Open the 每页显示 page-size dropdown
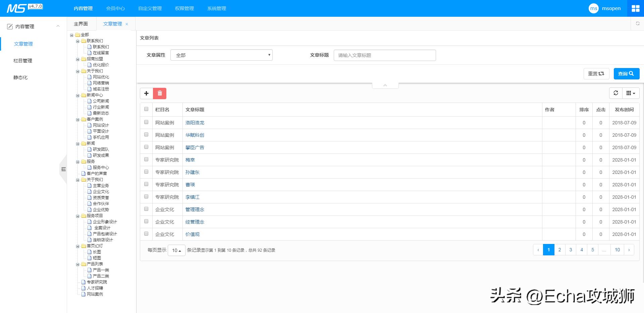The height and width of the screenshot is (313, 644). click(176, 250)
